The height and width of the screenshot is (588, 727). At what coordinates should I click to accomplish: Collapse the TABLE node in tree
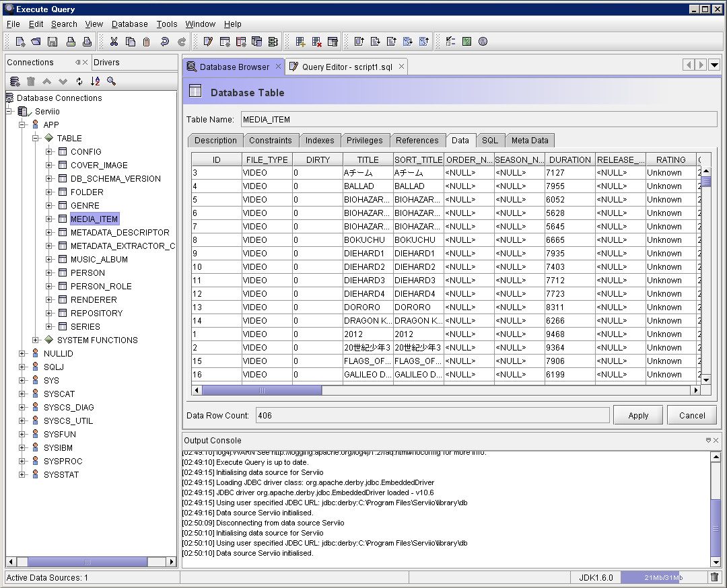[36, 138]
